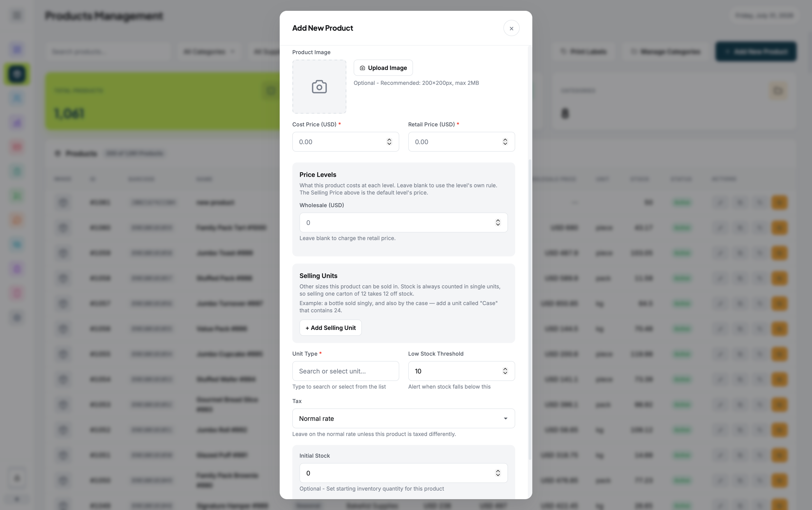Click "Type to search or select from the list"
Image resolution: width=812 pixels, height=510 pixels.
[x=339, y=387]
